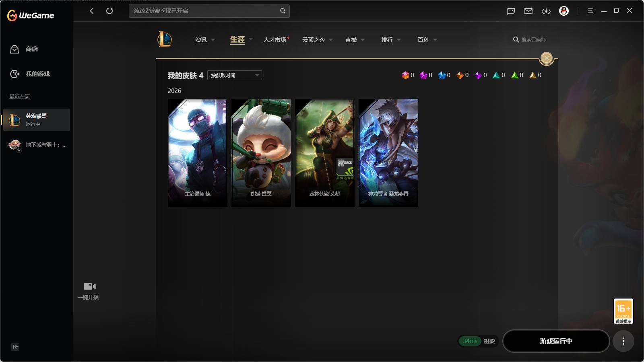644x362 pixels.
Task: Open the mail envelope icon
Action: (528, 11)
